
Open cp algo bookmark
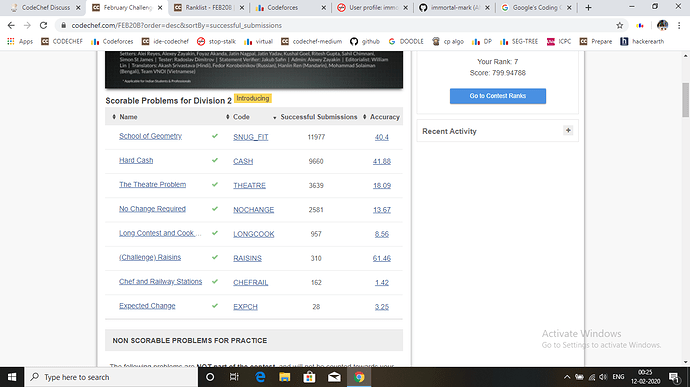click(x=448, y=41)
